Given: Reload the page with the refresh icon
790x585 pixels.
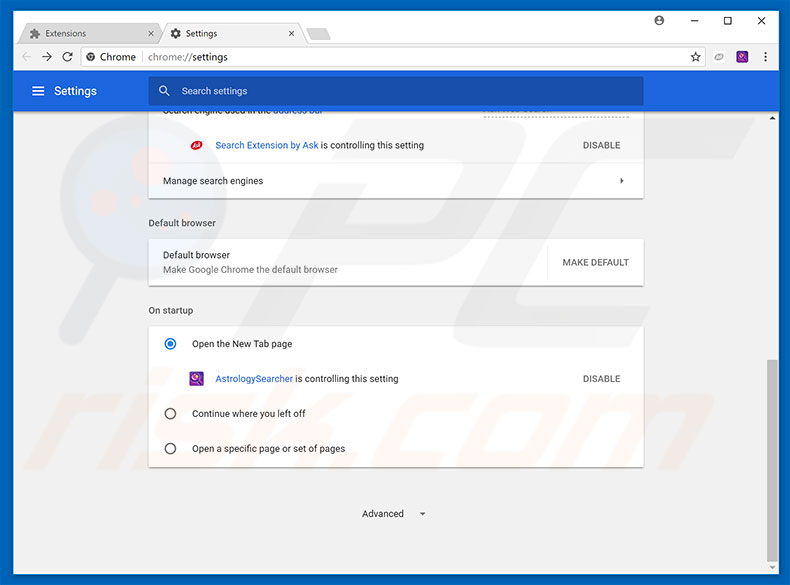Looking at the screenshot, I should (x=68, y=57).
